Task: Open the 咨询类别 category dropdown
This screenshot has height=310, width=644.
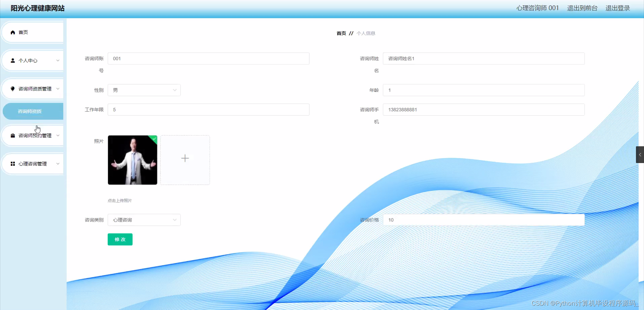Action: click(144, 220)
